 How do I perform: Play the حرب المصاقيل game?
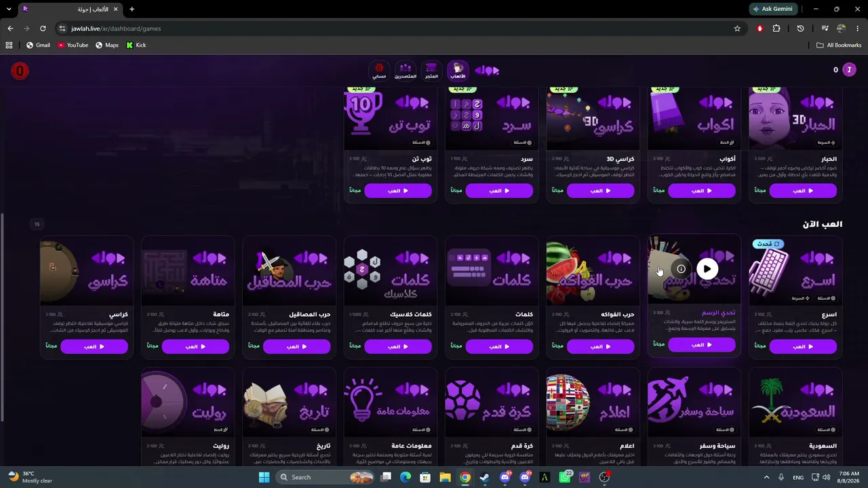tap(296, 347)
